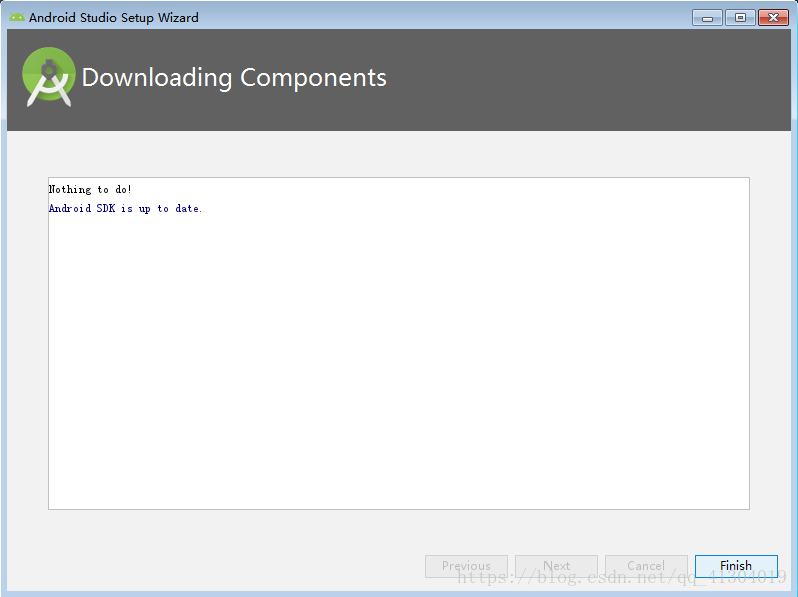Click the 'Android Studio Setup Wizard' window title

[113, 17]
